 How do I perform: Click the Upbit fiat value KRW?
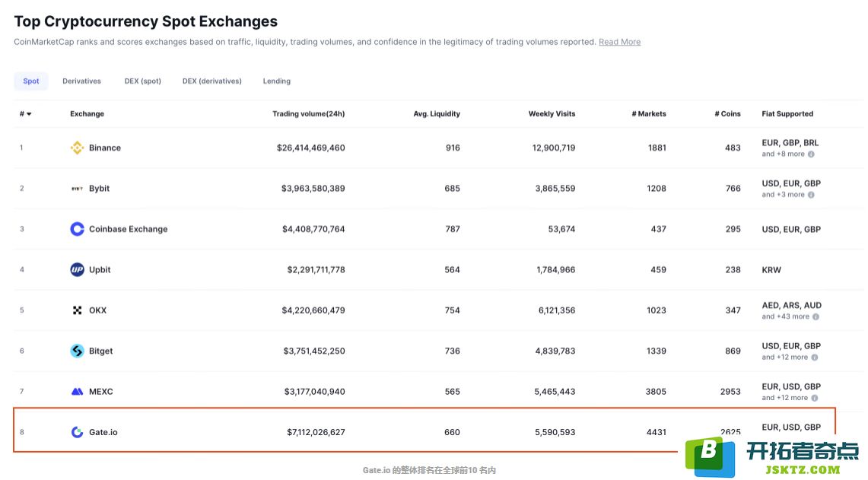point(771,269)
